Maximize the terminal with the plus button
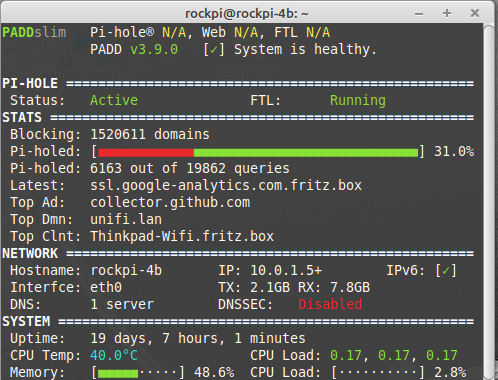This screenshot has width=498, height=380. 447,13
